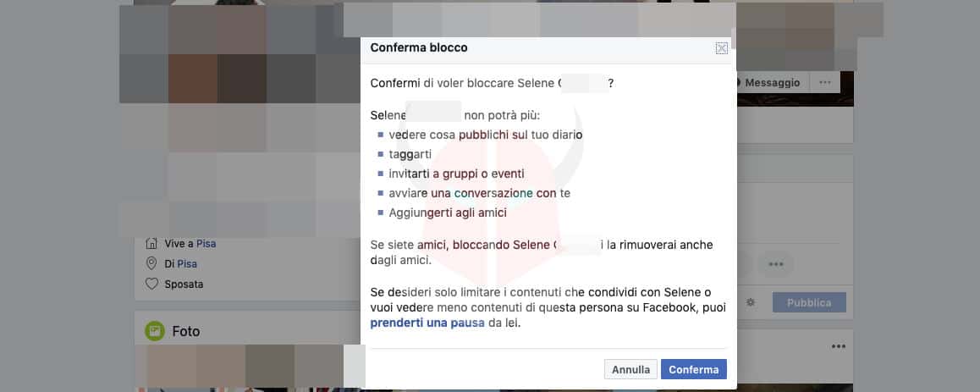The width and height of the screenshot is (980, 392).
Task: Click the 'Conferma blocco' dialog title
Action: click(x=419, y=48)
